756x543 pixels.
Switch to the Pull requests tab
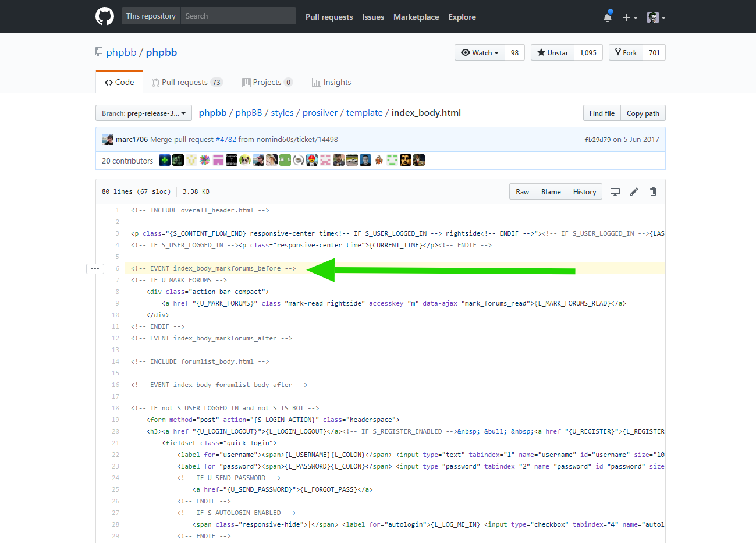(x=187, y=82)
